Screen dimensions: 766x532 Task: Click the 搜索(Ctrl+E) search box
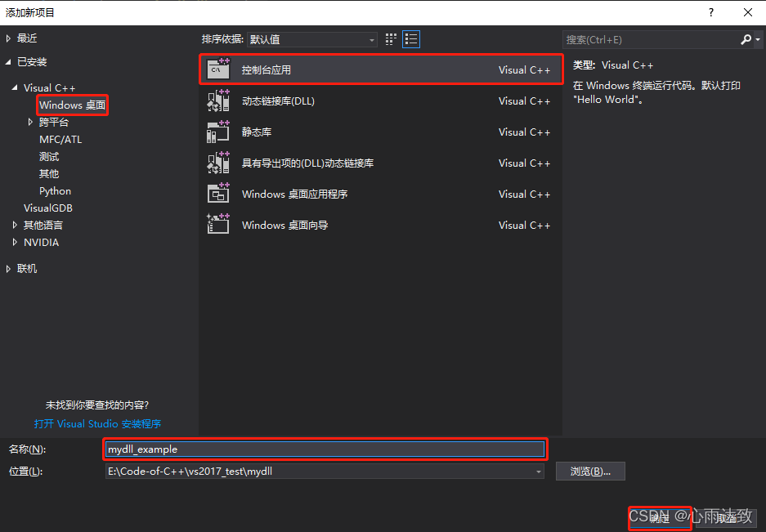point(652,39)
